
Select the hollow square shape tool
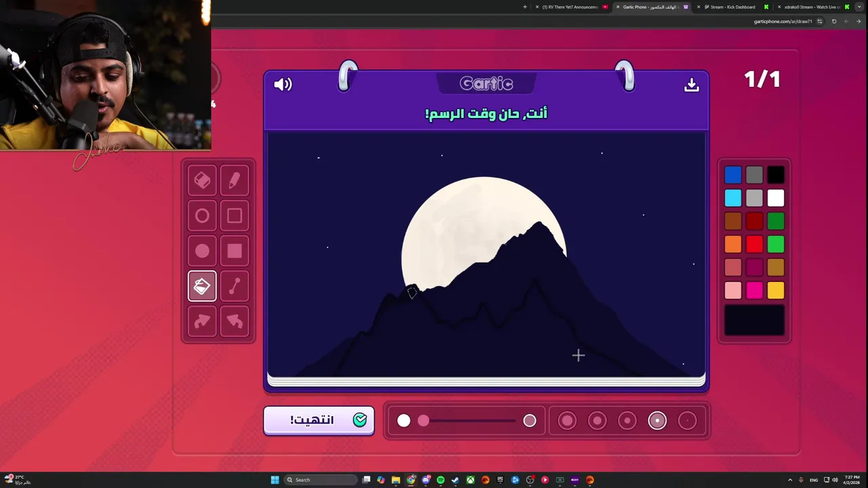click(235, 216)
